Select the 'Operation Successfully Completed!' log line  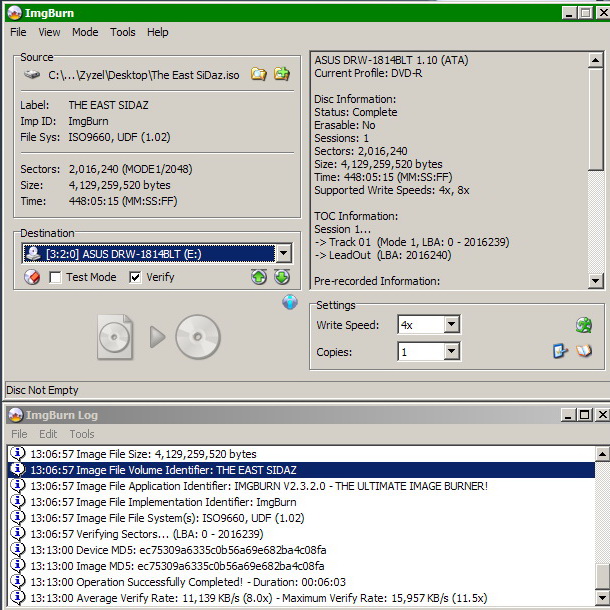[x=301, y=582]
